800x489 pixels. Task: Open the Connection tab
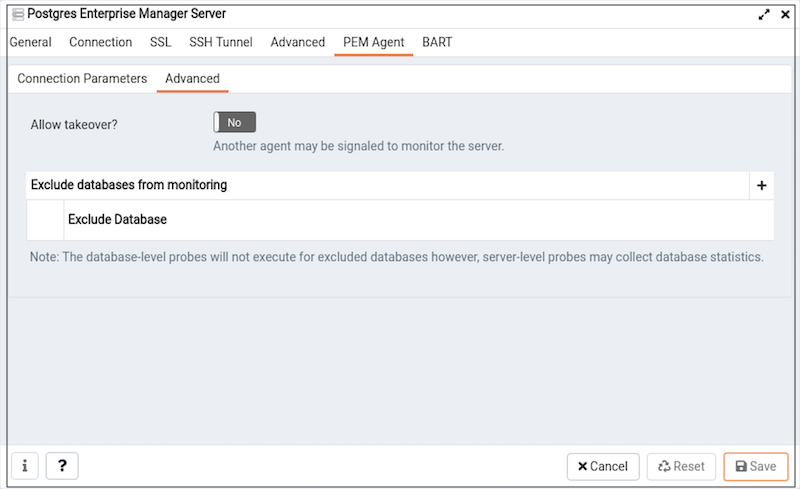coord(101,42)
